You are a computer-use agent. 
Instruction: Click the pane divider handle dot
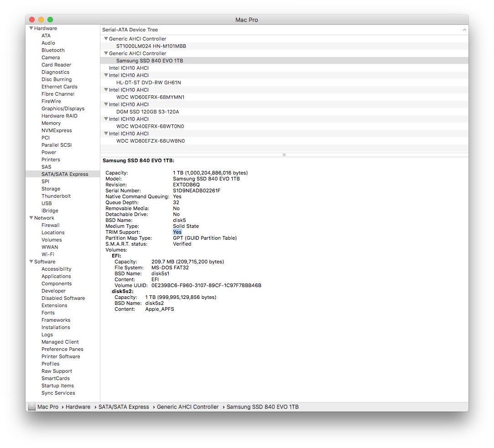tap(284, 155)
